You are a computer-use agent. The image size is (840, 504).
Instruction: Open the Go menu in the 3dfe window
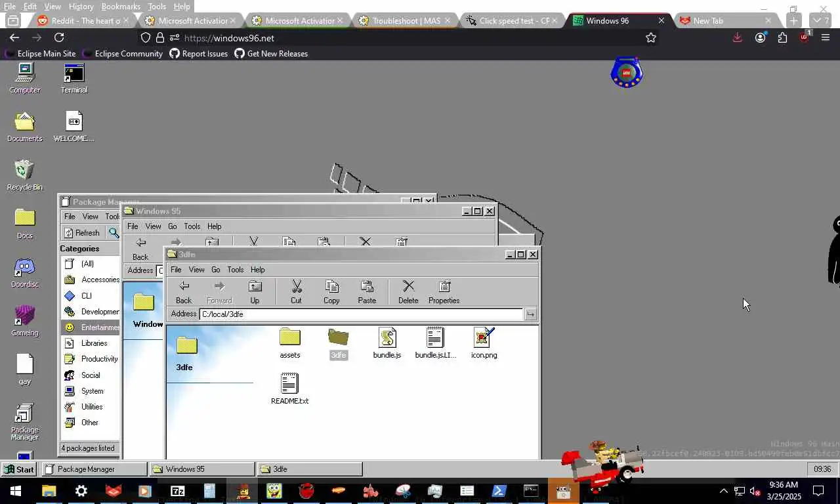pyautogui.click(x=216, y=270)
